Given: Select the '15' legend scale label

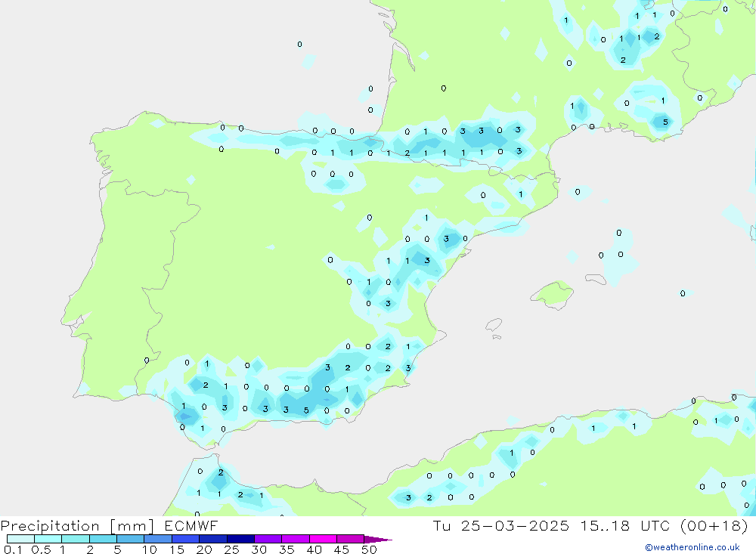Looking at the screenshot, I should [x=177, y=549].
